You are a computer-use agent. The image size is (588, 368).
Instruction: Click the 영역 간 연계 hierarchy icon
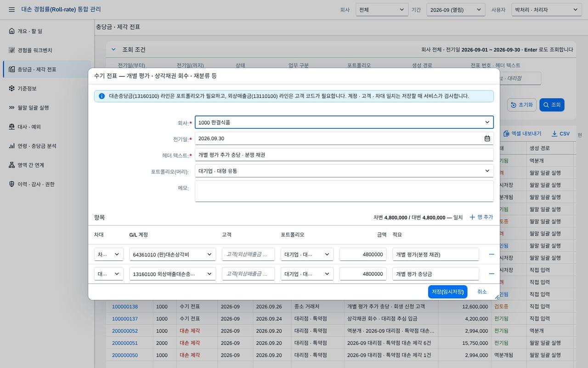[x=12, y=165]
